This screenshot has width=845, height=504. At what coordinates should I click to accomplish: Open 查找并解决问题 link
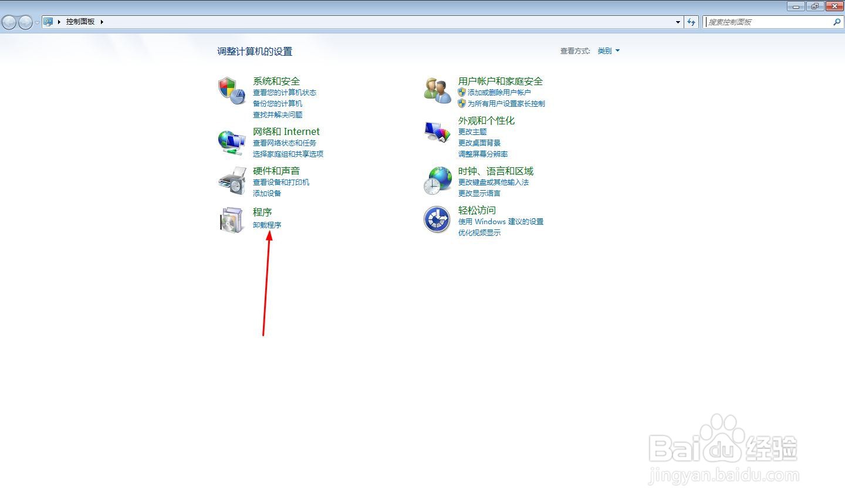(x=278, y=115)
